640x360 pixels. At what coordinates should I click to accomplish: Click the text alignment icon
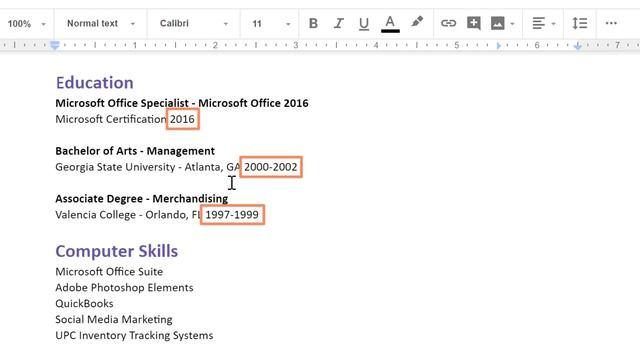click(538, 23)
